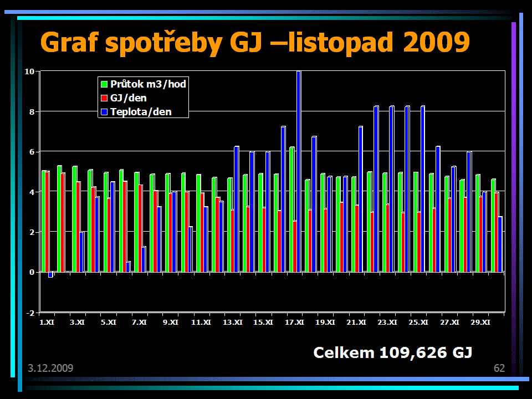
Task: Click the y-axis label -2
Action: coord(30,313)
